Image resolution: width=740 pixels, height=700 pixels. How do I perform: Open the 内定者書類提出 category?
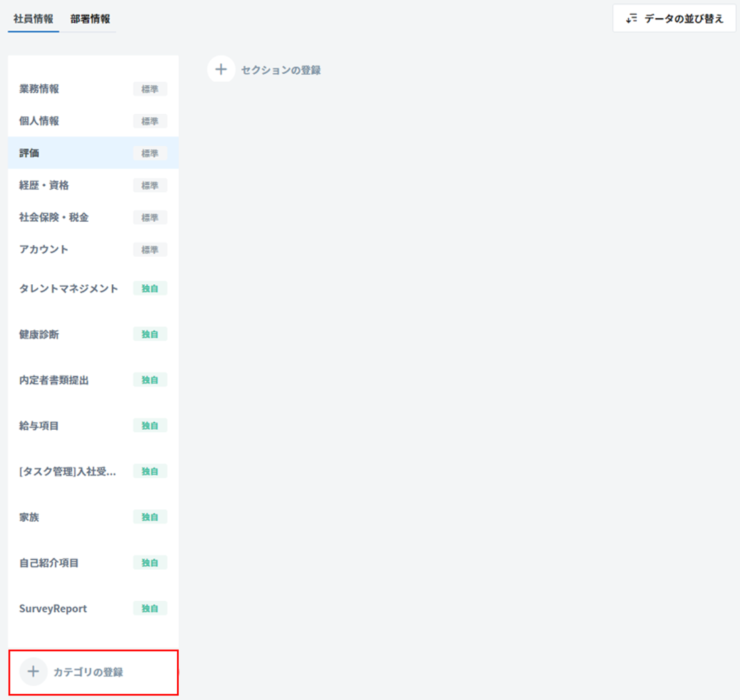coord(54,380)
